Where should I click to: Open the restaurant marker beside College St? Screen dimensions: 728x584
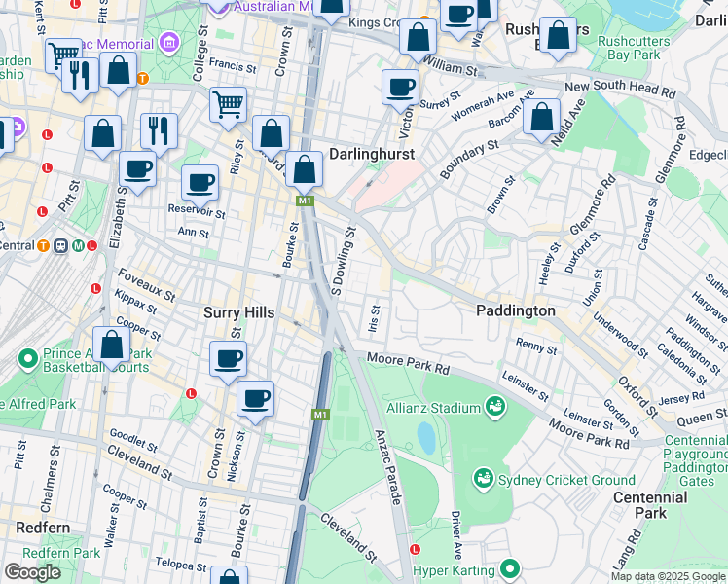[158, 130]
